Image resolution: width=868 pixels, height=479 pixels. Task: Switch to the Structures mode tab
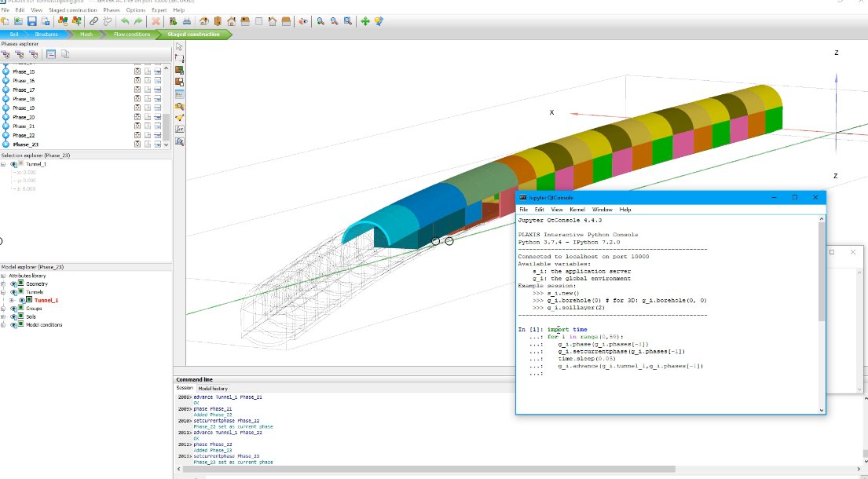point(46,35)
